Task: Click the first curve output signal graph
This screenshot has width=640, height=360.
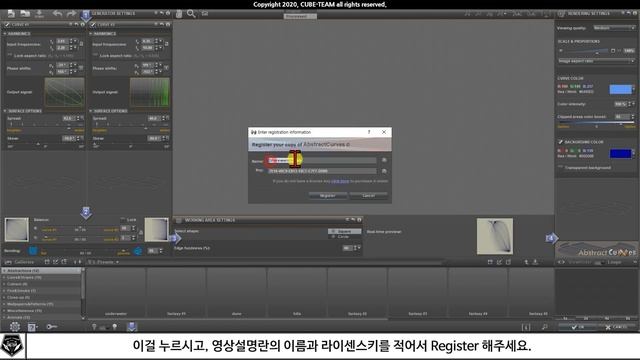Action: (64, 92)
